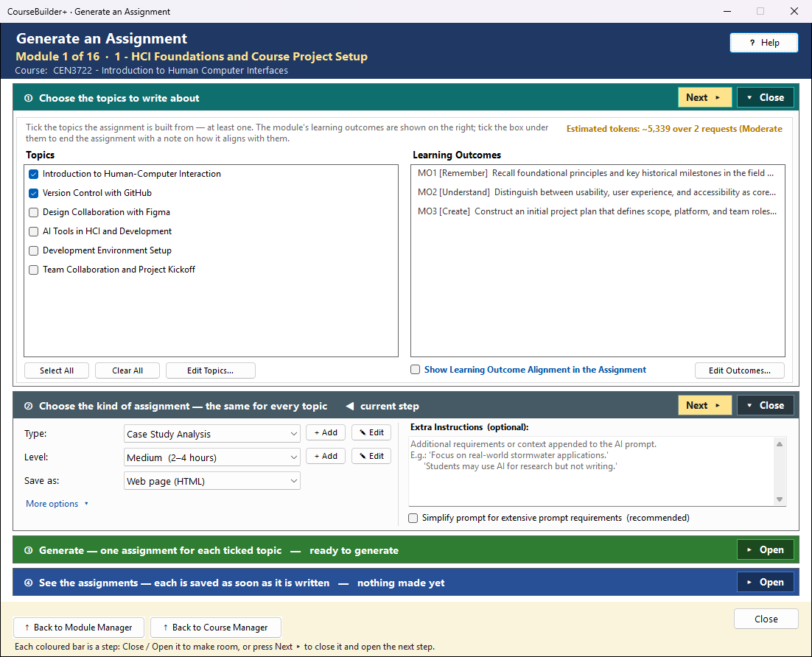This screenshot has width=812, height=657.
Task: Go Back to Module Manager
Action: click(78, 628)
